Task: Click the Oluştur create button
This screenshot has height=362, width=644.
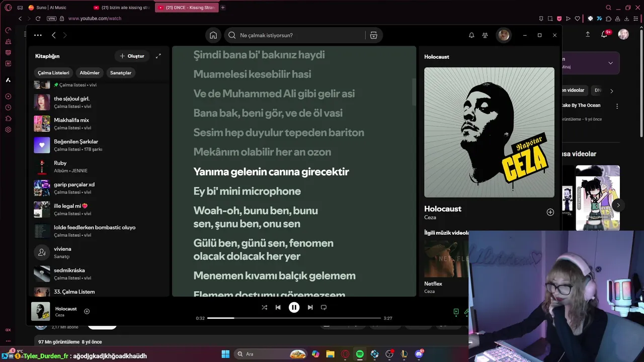Action: tap(132, 56)
